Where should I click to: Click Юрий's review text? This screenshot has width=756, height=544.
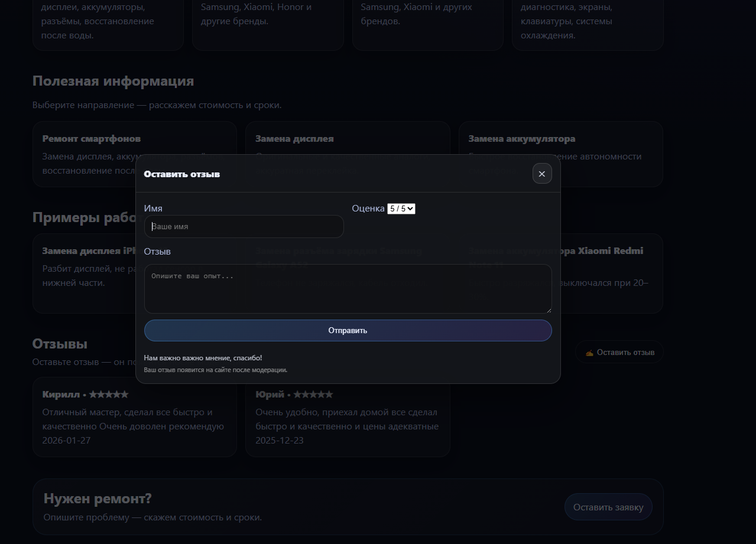pyautogui.click(x=346, y=419)
